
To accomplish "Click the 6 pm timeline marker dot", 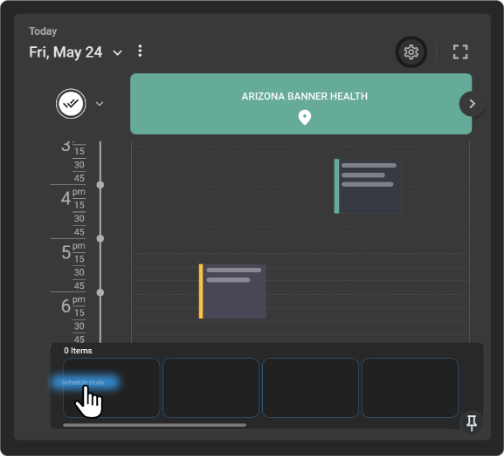I will 100,293.
